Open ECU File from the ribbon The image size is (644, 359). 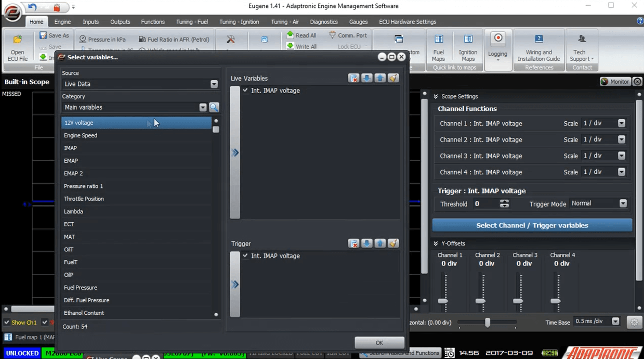17,48
